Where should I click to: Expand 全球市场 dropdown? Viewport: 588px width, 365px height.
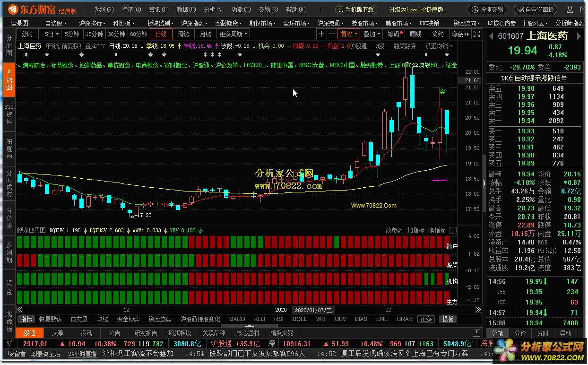[x=296, y=23]
